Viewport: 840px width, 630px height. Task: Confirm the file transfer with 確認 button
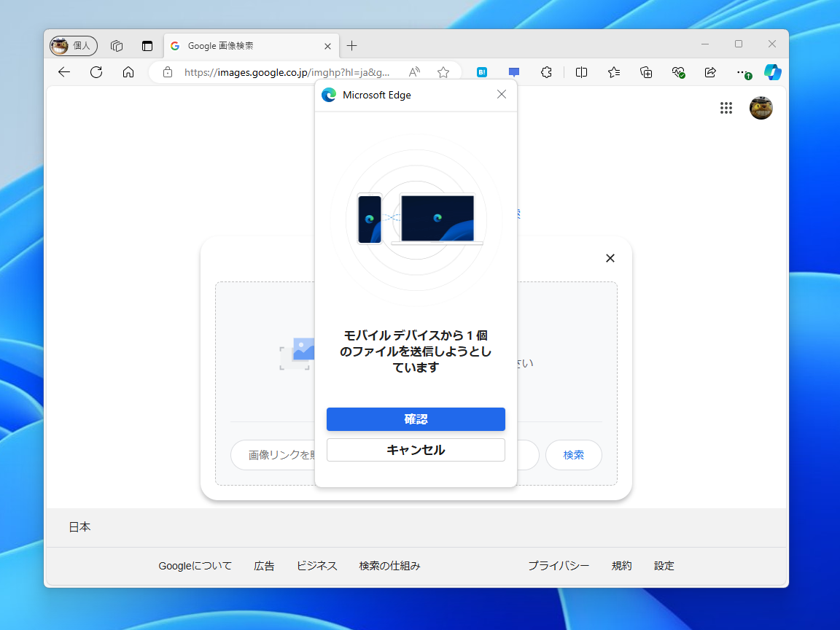click(416, 419)
